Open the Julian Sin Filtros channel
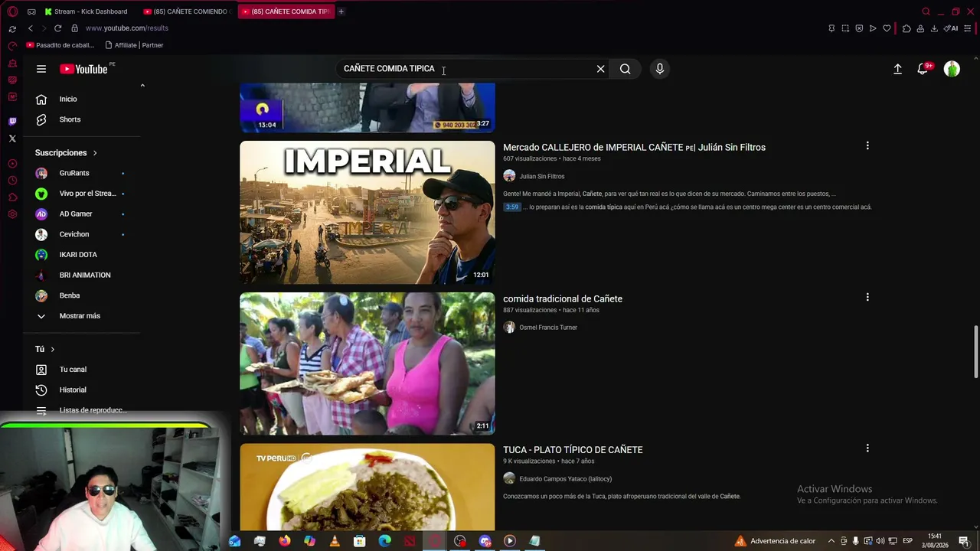 (541, 177)
